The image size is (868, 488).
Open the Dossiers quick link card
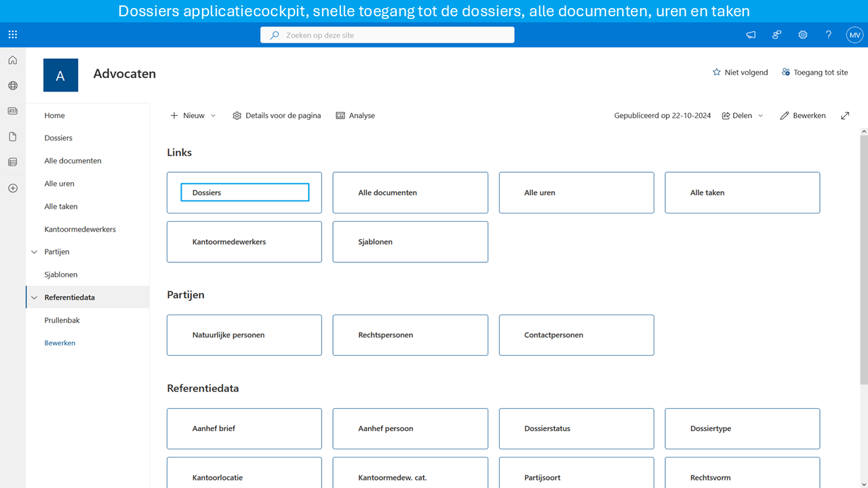(x=244, y=192)
